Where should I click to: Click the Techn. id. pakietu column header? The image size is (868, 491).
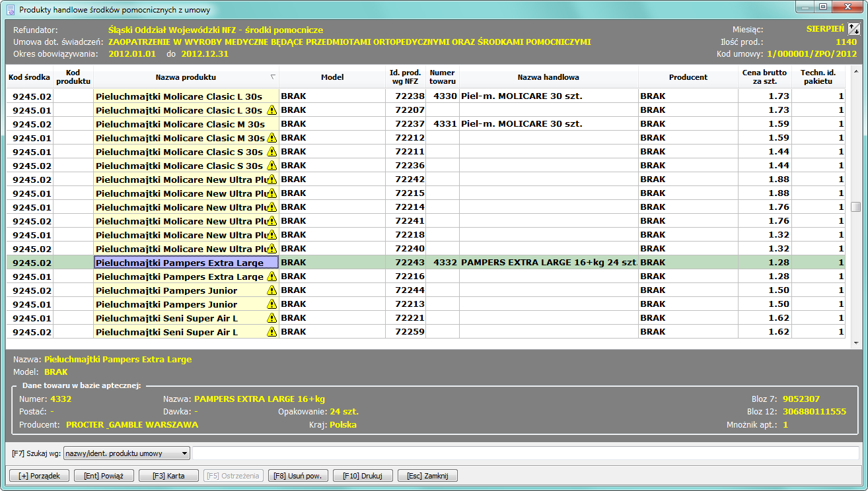point(818,77)
